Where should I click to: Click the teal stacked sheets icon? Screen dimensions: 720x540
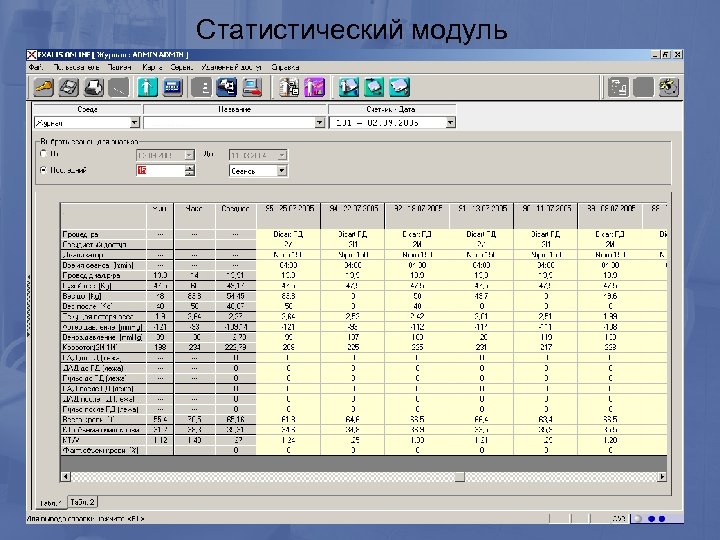(x=399, y=87)
